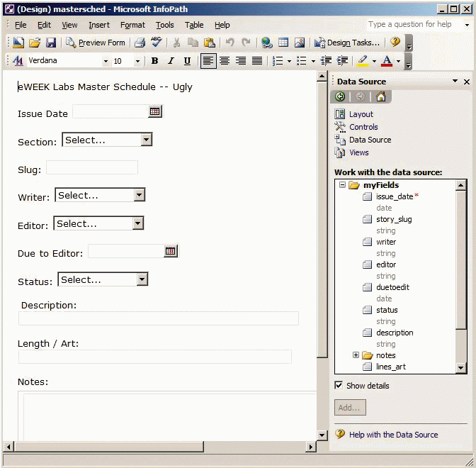Open the Editor Select dropdown
Viewport: 476px width, 468px height.
(138, 223)
